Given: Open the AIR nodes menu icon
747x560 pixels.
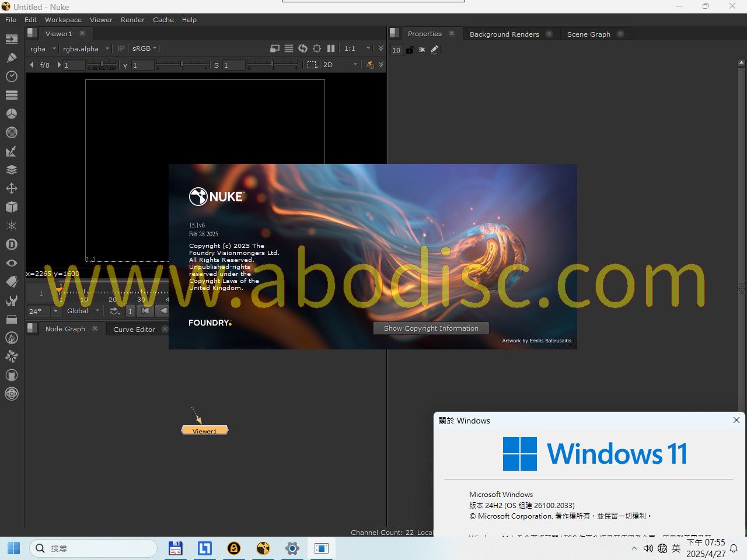Looking at the screenshot, I should (12, 356).
